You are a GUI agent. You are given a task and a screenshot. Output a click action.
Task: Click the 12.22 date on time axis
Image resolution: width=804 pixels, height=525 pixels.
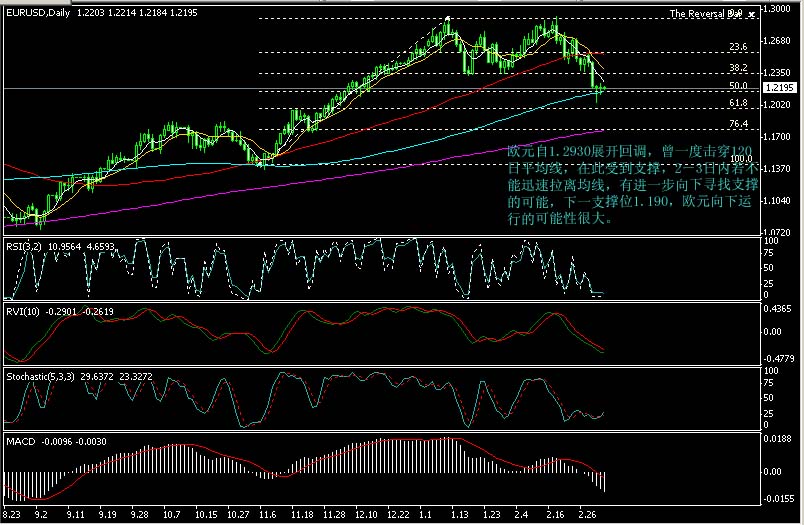[x=398, y=514]
